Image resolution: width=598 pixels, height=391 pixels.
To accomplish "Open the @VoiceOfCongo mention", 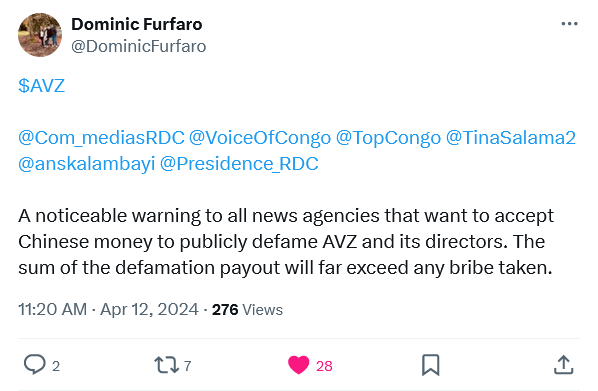I will 260,138.
